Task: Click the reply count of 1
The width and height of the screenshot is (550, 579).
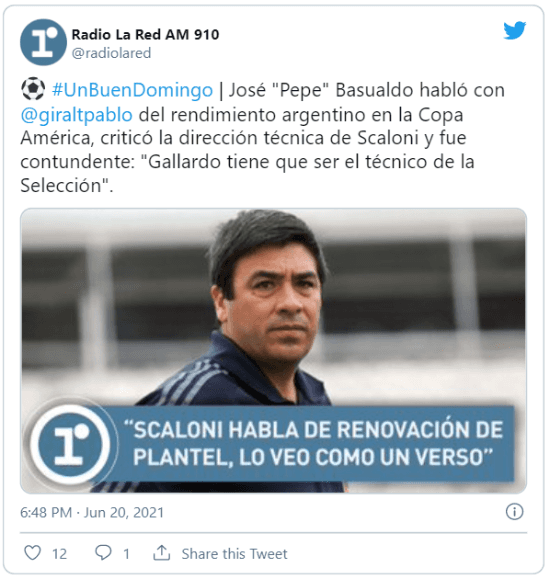Action: pos(126,554)
